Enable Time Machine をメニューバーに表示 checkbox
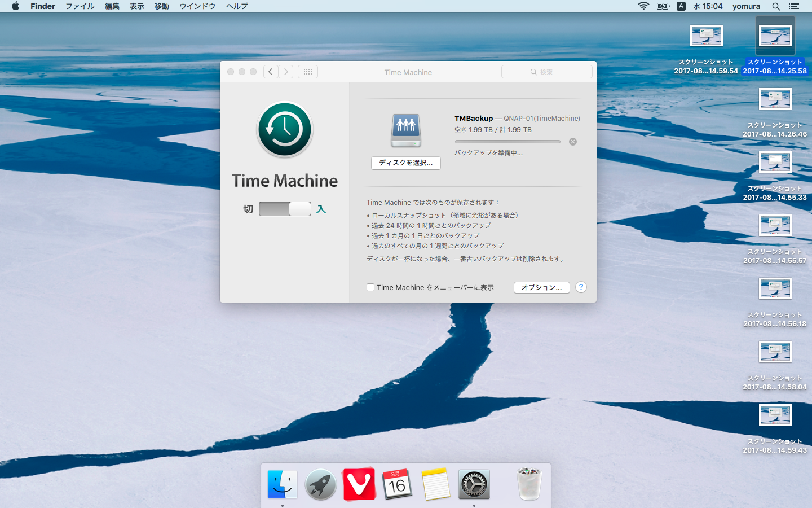812x508 pixels. (x=370, y=287)
